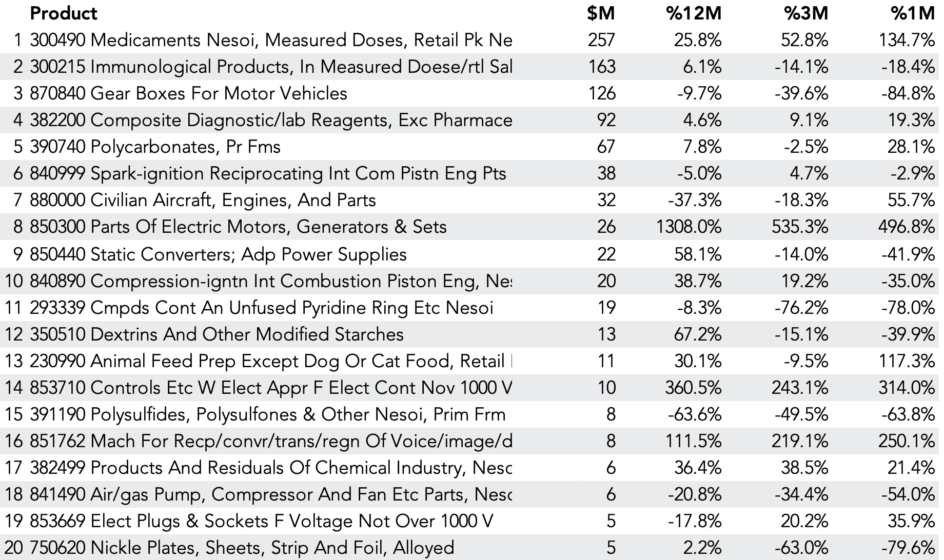Image resolution: width=944 pixels, height=560 pixels.
Task: Click row number 15 for Polysulfides
Action: [14, 414]
